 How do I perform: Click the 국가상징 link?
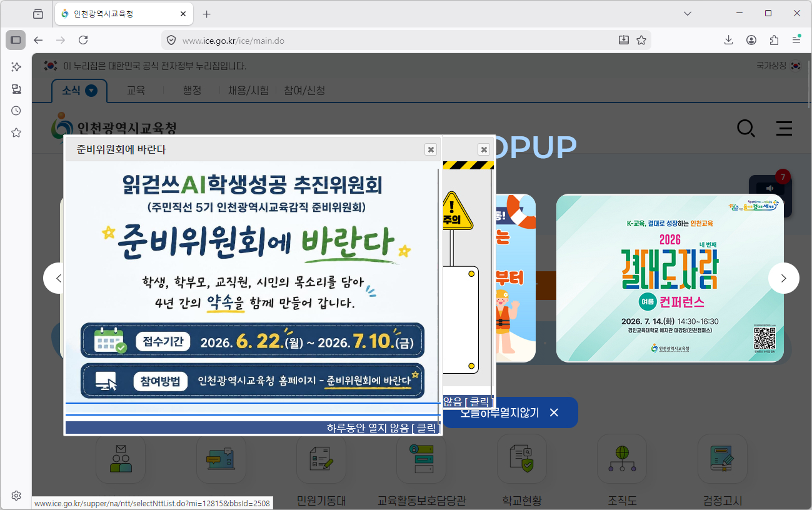coord(779,65)
